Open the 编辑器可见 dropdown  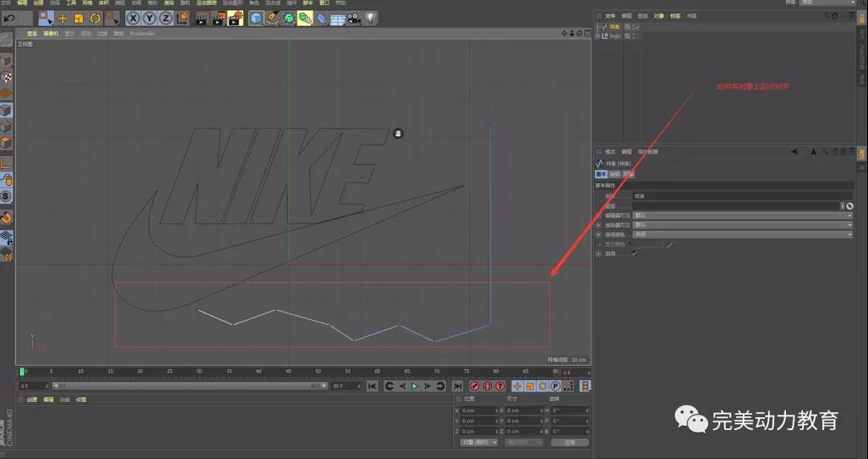(743, 215)
